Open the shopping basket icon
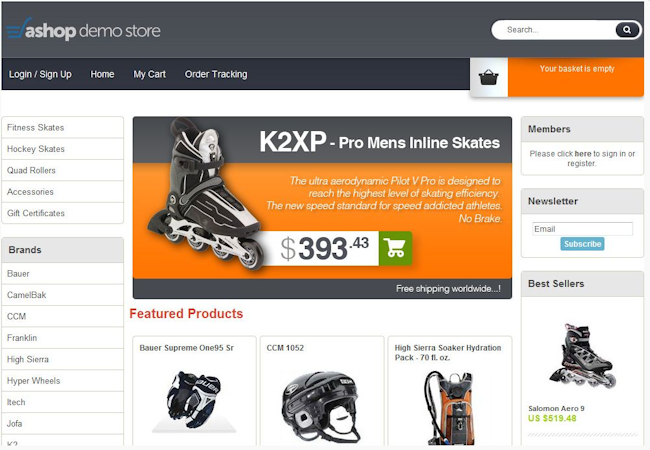Image resolution: width=650 pixels, height=450 pixels. 488,77
